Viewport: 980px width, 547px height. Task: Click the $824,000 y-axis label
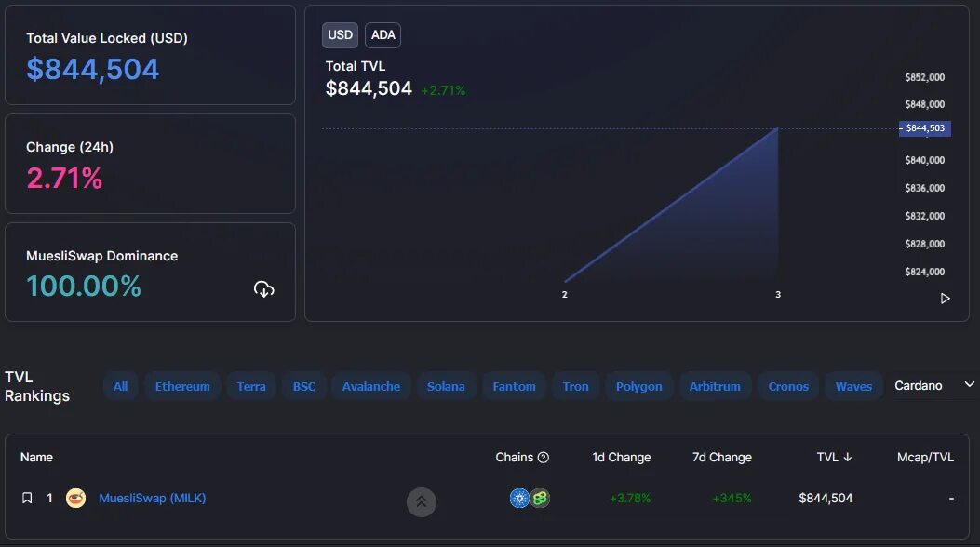(925, 272)
